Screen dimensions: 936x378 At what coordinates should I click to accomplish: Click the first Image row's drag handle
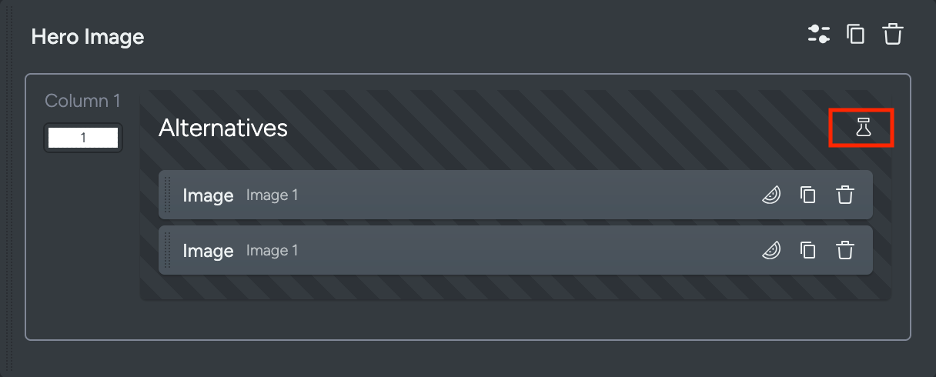point(168,195)
